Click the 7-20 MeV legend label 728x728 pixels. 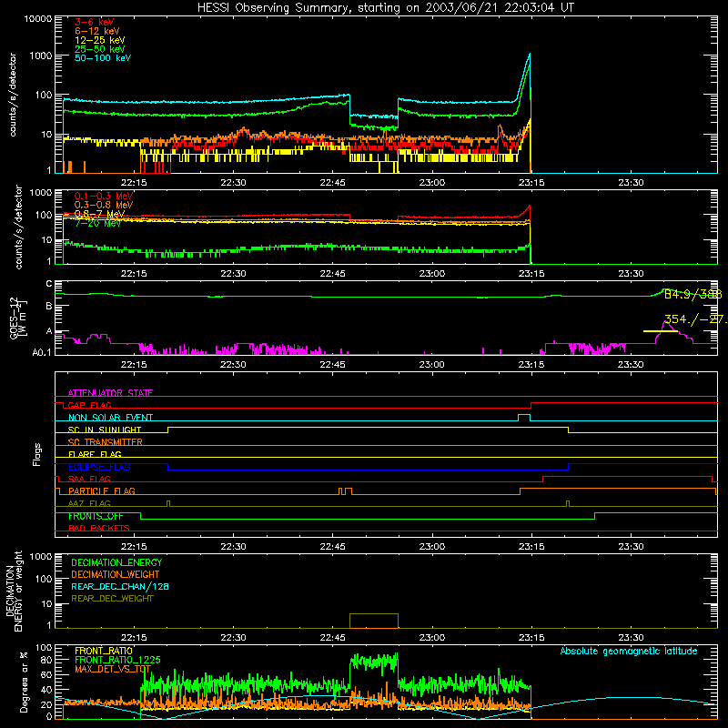tap(98, 223)
